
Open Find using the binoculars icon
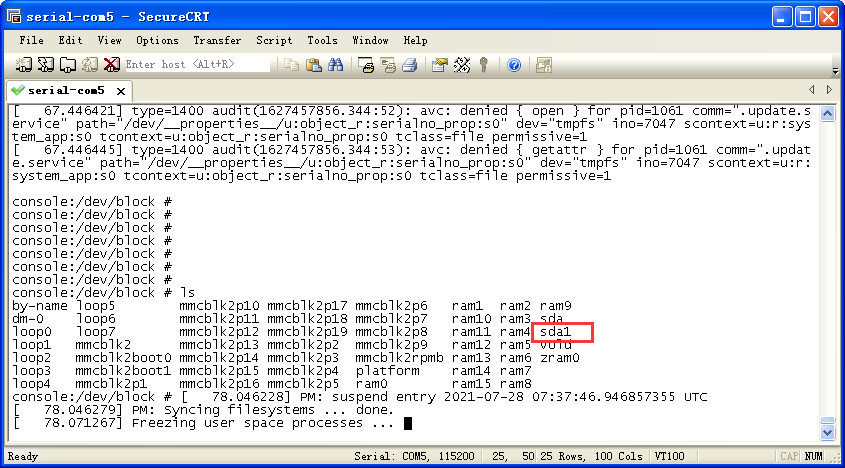335,65
